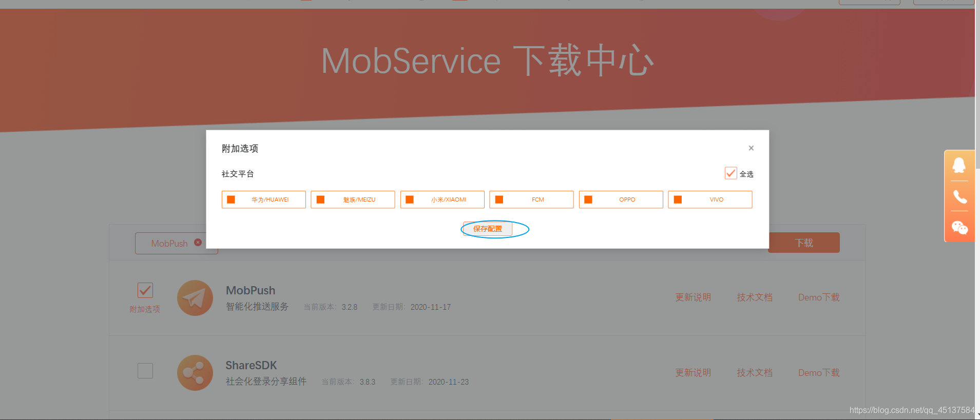Check the ShareSDK checkbox
Image resolution: width=980 pixels, height=420 pixels.
click(x=145, y=371)
